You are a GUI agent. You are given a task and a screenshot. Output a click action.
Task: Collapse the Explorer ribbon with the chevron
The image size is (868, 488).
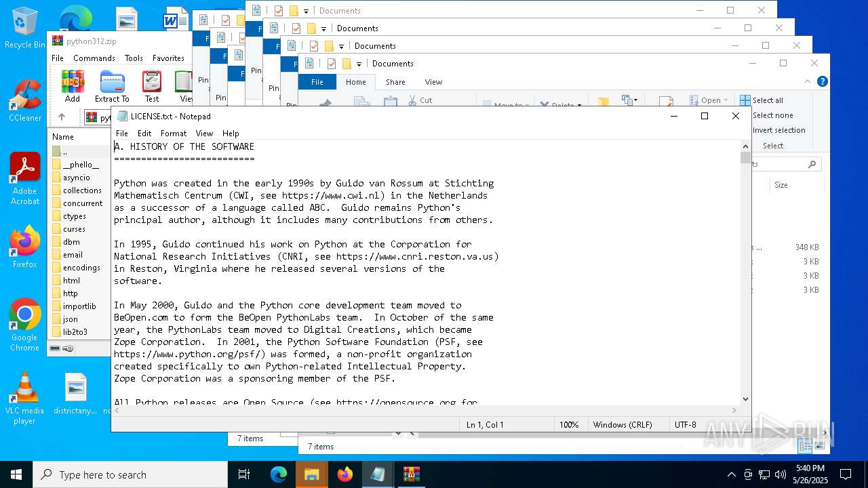tap(808, 81)
